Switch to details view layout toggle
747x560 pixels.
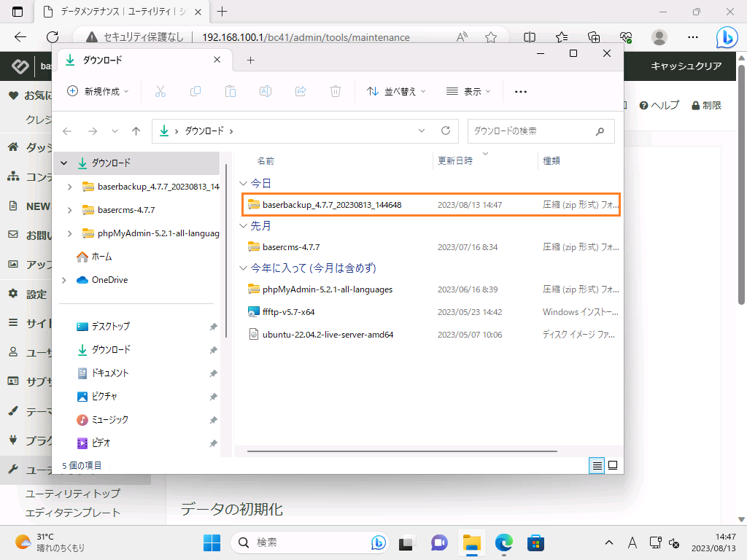click(597, 465)
